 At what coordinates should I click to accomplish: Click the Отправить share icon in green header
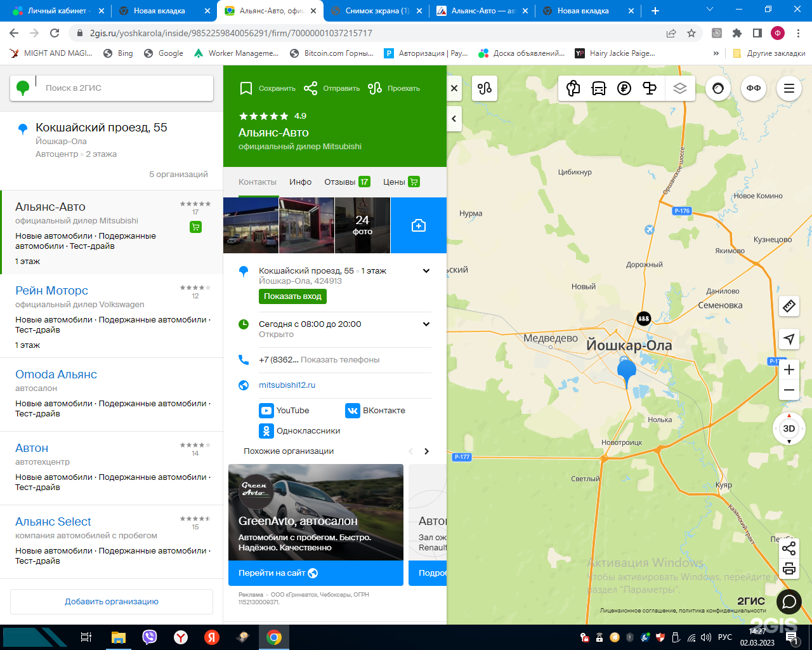click(x=310, y=88)
